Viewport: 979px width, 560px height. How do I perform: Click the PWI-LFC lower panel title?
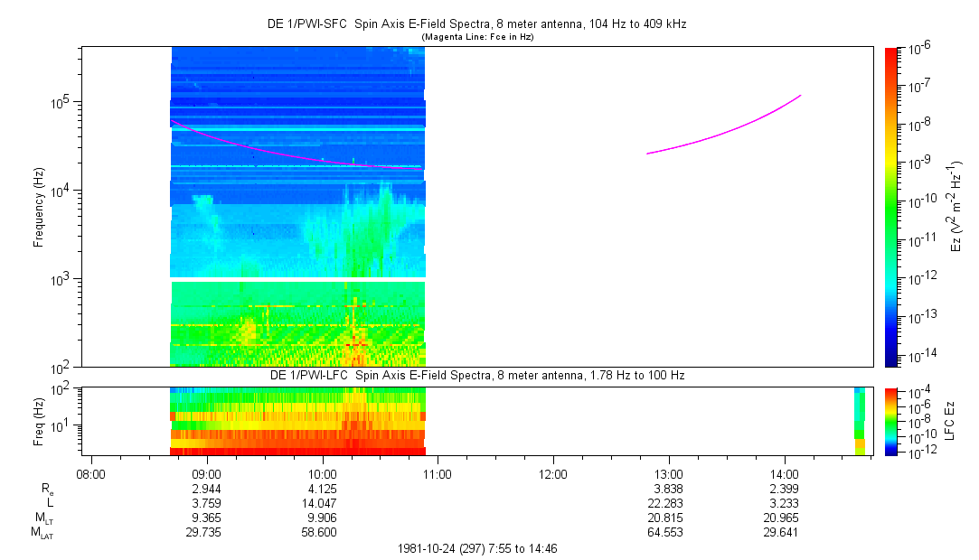point(477,375)
